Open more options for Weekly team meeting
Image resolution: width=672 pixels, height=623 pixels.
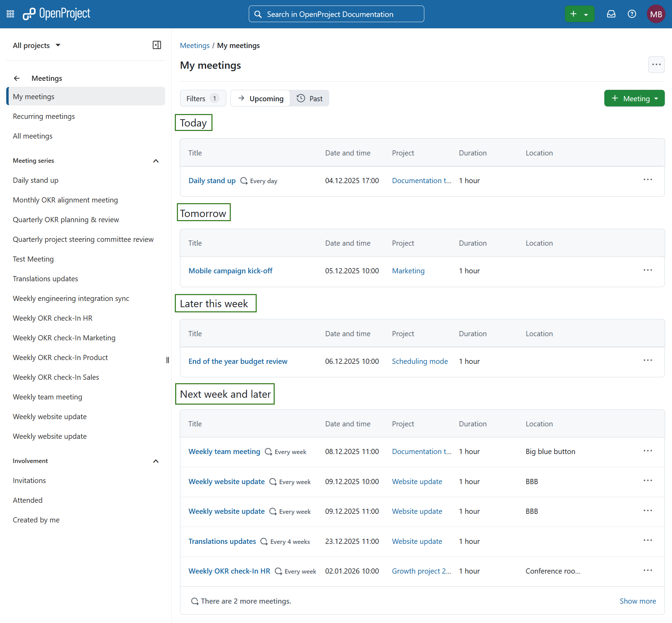tap(648, 451)
